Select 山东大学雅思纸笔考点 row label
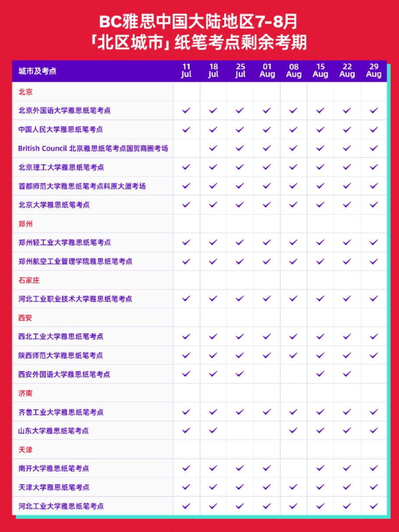Screen dimensions: 399x532 point(53,431)
